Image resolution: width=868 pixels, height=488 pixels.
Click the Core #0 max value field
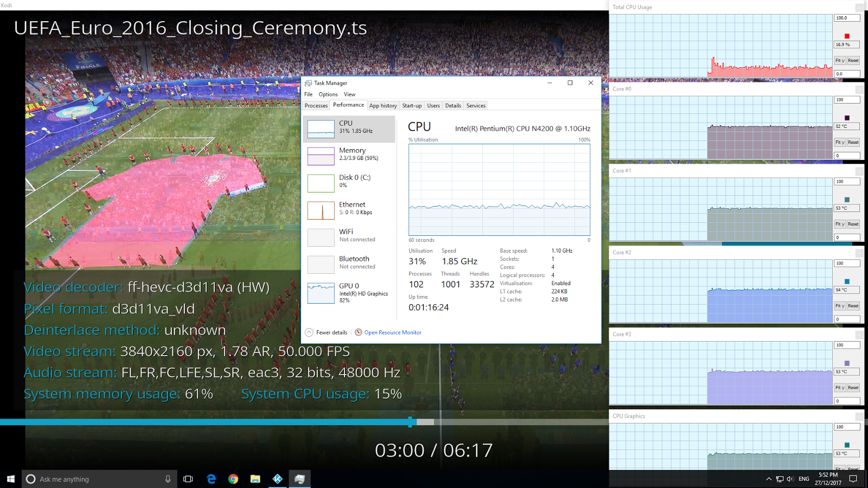click(847, 100)
